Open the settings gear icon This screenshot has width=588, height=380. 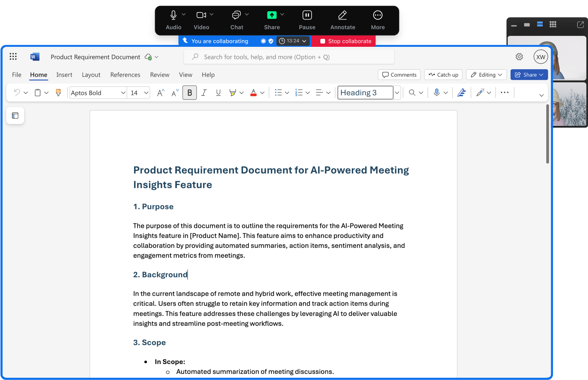(x=519, y=57)
